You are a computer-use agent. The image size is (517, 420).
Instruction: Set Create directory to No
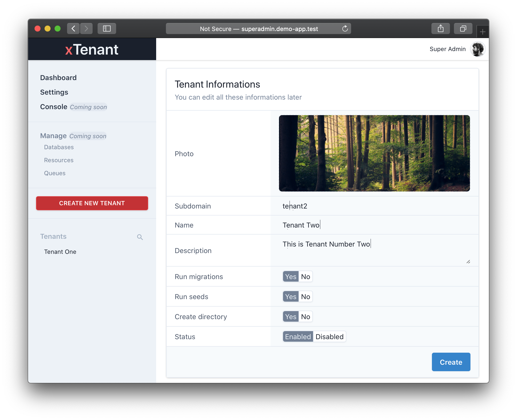point(306,317)
